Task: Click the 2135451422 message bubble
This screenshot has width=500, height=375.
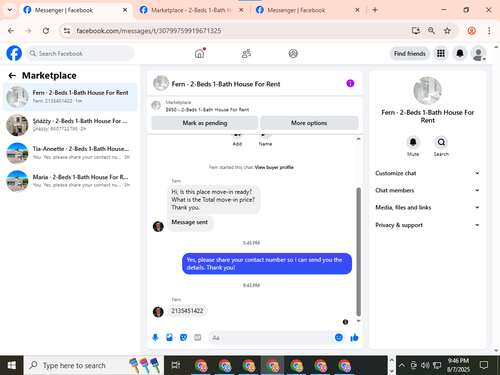Action: [187, 311]
